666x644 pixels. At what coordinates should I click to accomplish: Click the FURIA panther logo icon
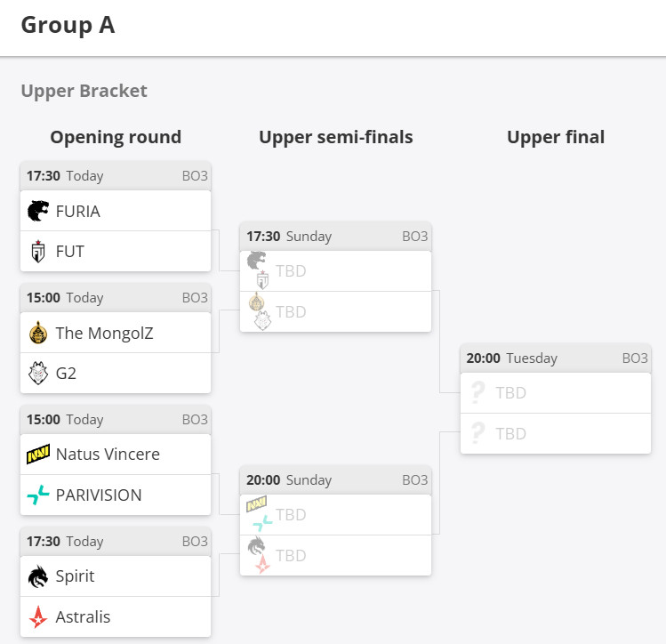pyautogui.click(x=38, y=211)
